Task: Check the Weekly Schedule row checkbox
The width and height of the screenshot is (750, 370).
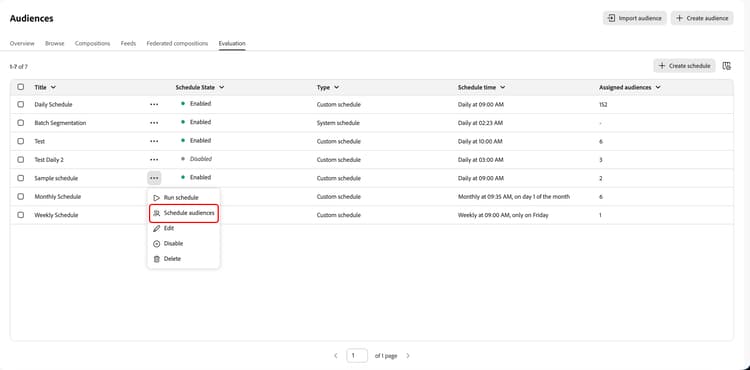Action: click(x=21, y=215)
